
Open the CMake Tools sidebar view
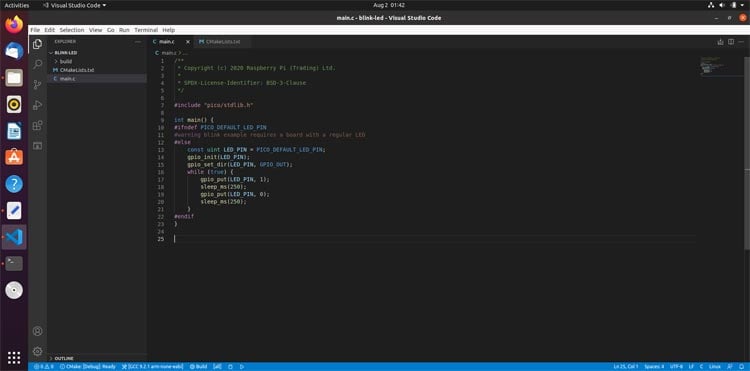37,145
